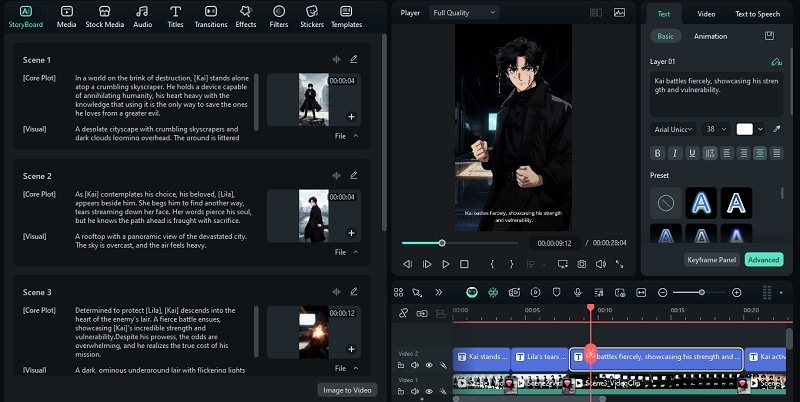Pick color with the eyedropper tool
Image resolution: width=800 pixels, height=402 pixels.
coord(777,129)
